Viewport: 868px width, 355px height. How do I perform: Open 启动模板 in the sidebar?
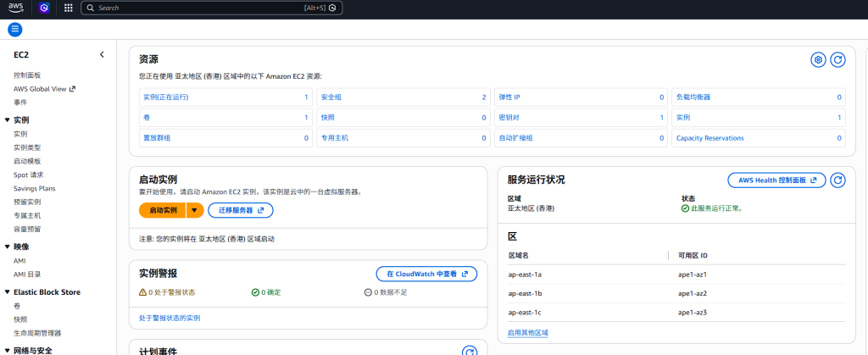click(x=27, y=162)
